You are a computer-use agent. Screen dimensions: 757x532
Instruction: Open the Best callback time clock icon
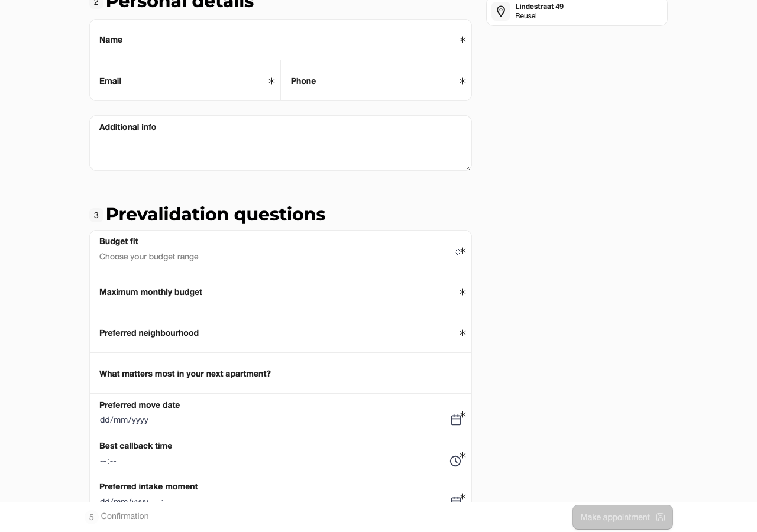pyautogui.click(x=455, y=461)
